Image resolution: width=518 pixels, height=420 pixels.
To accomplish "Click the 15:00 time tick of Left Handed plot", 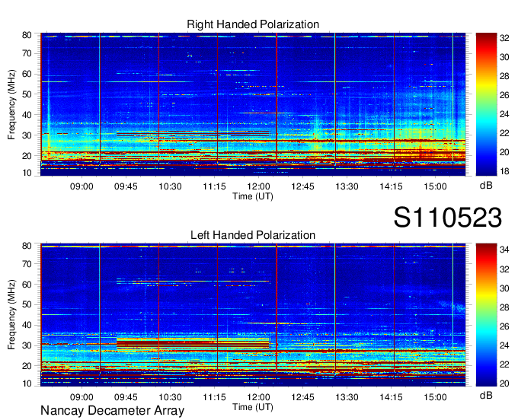I will tap(436, 397).
